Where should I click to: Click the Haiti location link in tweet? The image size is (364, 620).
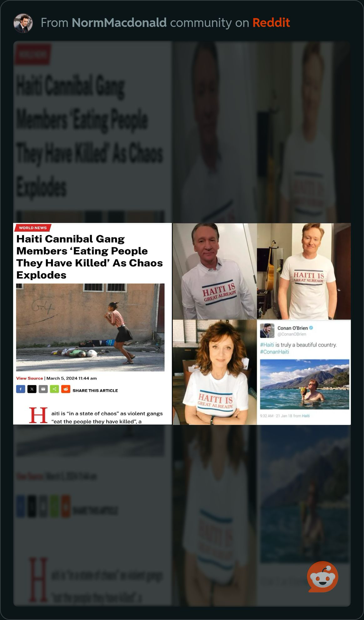coord(306,416)
